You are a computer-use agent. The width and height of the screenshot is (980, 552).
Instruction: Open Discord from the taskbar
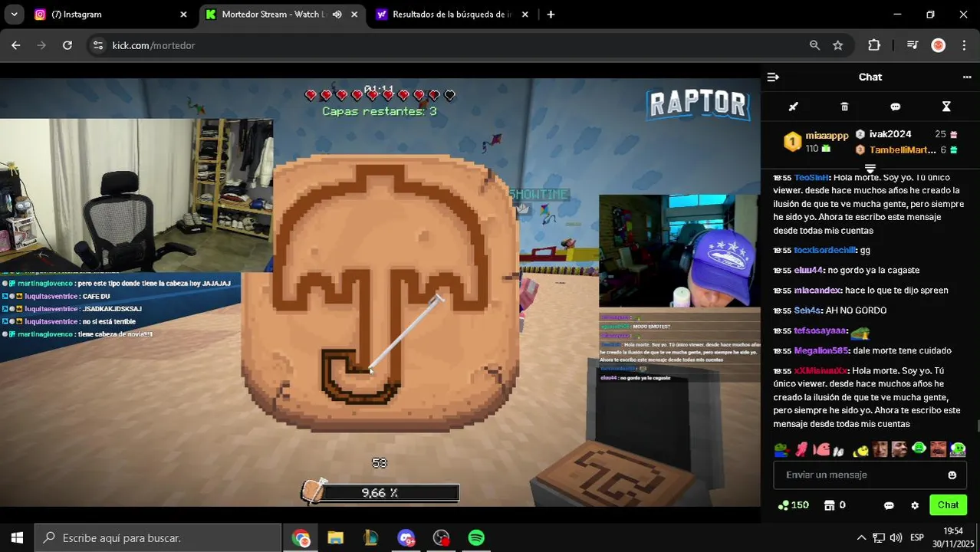(406, 538)
